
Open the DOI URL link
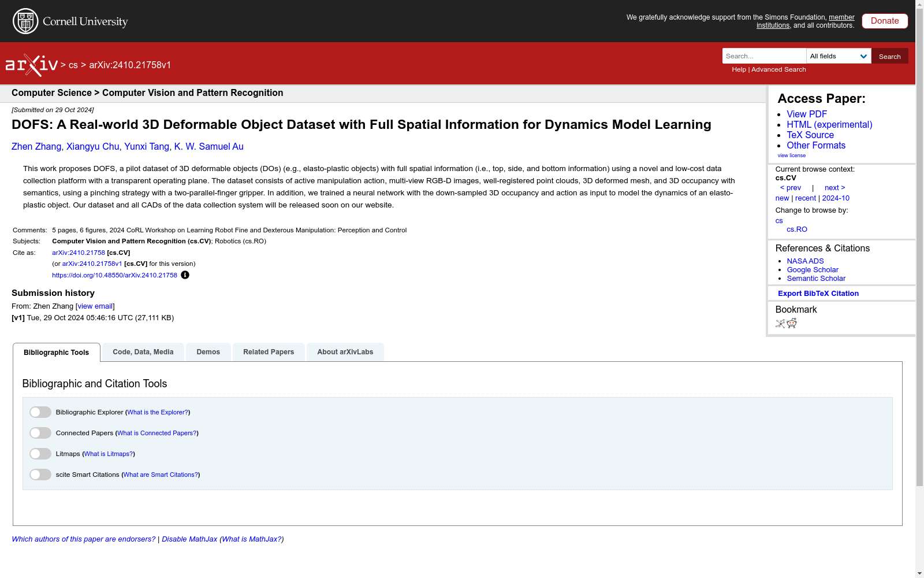pos(114,275)
